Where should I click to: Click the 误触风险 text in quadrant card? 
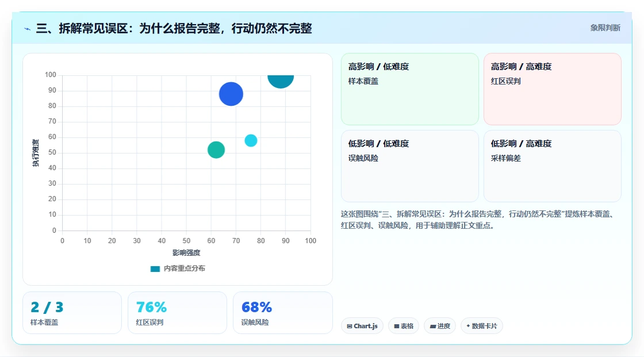click(363, 158)
